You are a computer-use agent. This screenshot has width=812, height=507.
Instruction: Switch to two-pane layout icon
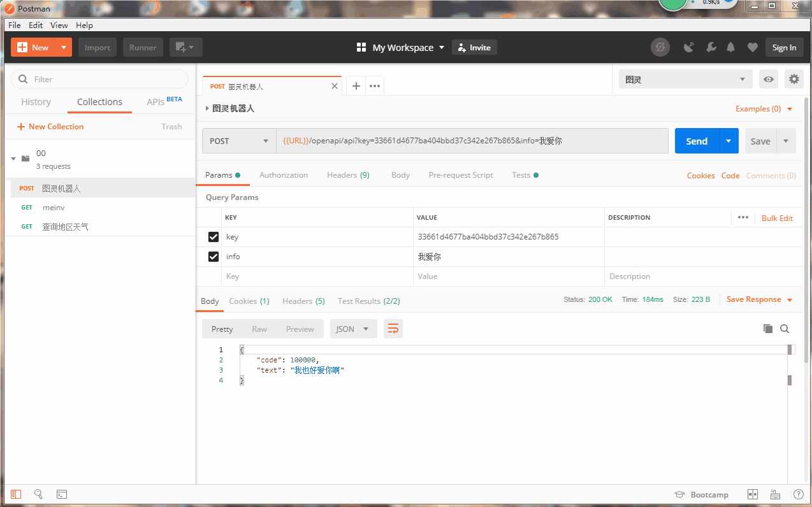pyautogui.click(x=753, y=494)
